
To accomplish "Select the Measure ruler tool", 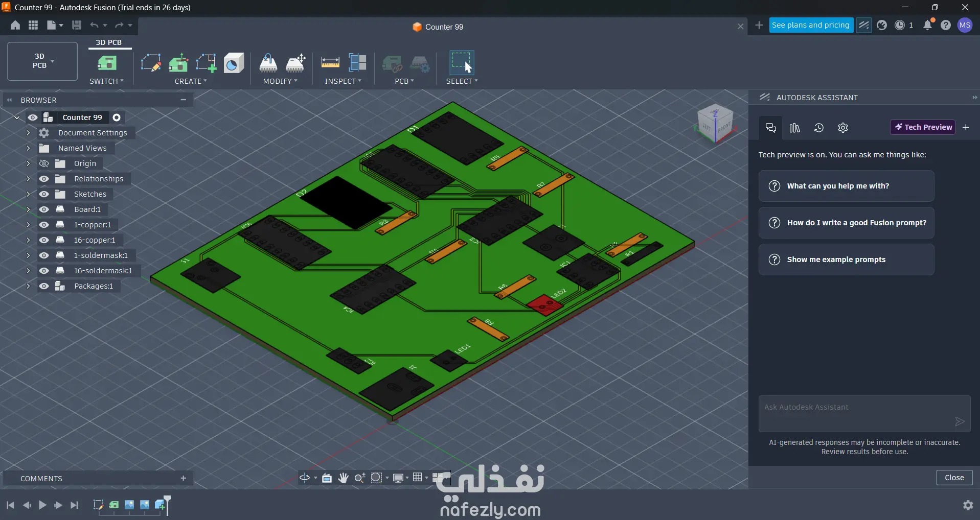I will click(x=330, y=63).
